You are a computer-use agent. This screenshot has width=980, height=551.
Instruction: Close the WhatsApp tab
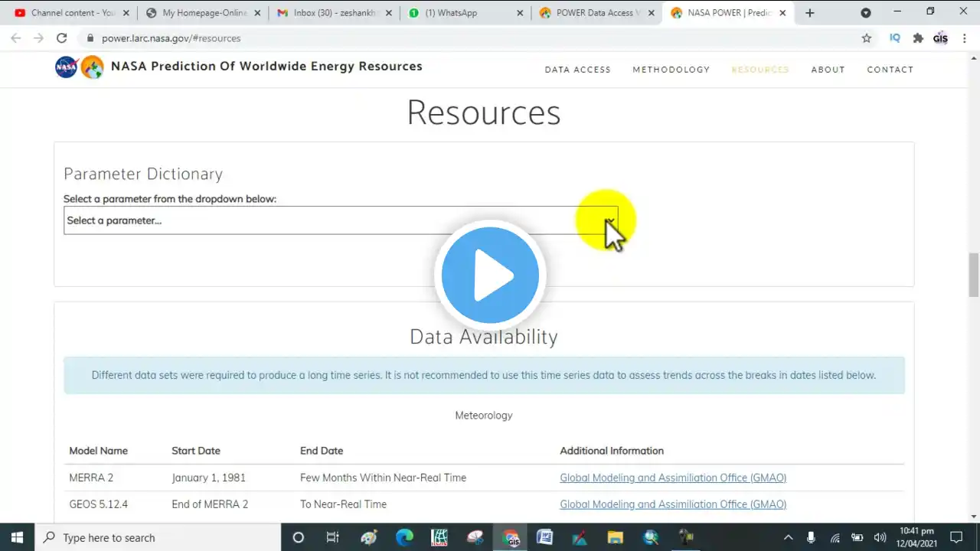(x=521, y=13)
